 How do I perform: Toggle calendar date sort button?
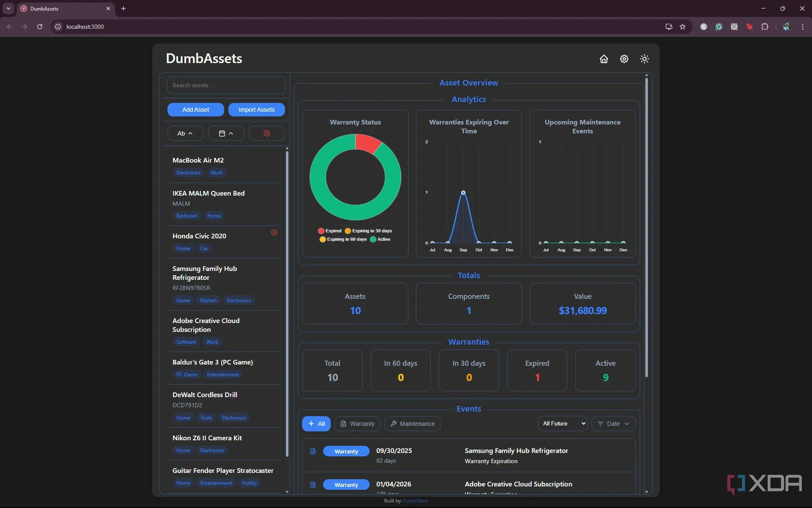[x=226, y=133]
